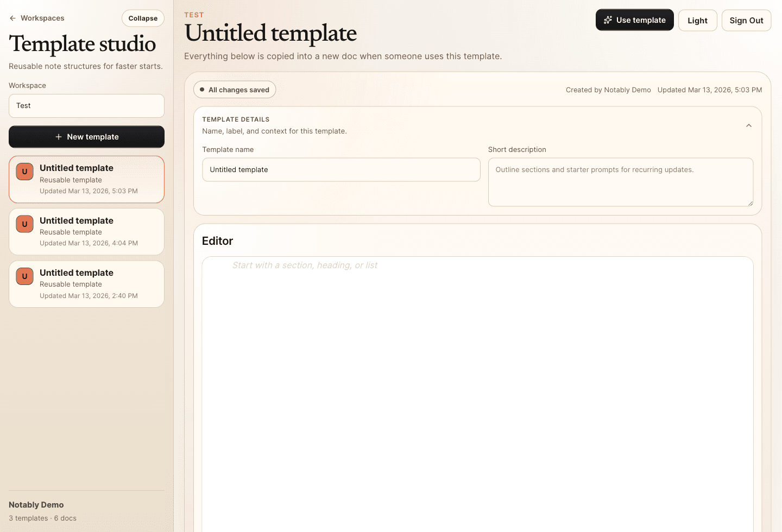This screenshot has height=532, width=782.
Task: Click the U avatar on the 4:04 PM template
Action: point(24,224)
